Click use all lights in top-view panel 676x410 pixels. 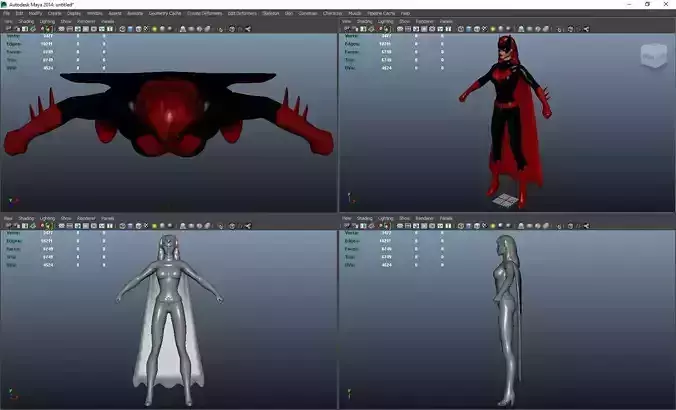coord(154,29)
